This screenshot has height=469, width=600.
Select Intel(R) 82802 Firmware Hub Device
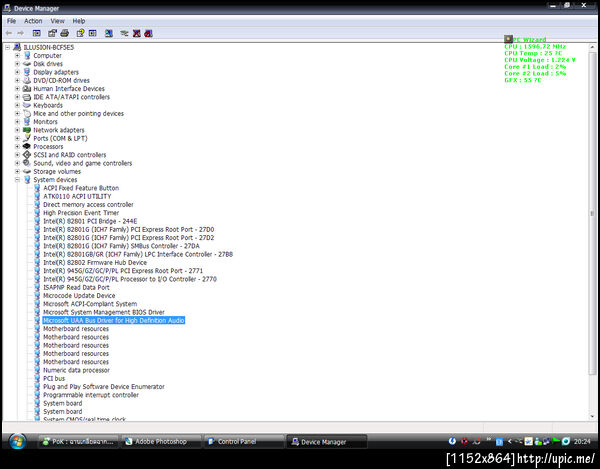pos(95,262)
